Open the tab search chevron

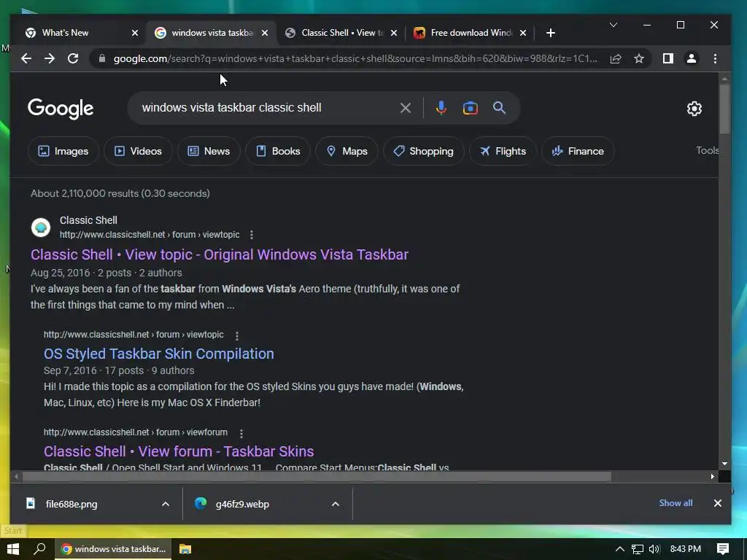click(614, 25)
